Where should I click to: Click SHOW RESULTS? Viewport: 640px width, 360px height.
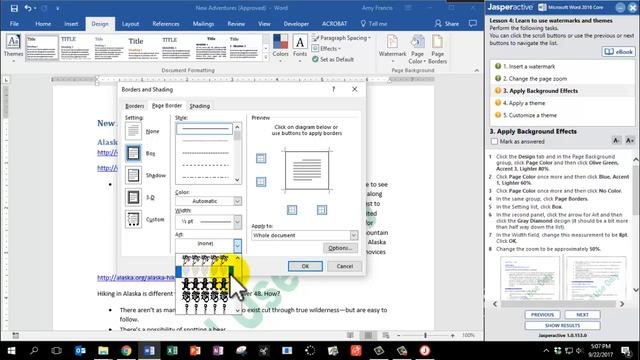[562, 325]
